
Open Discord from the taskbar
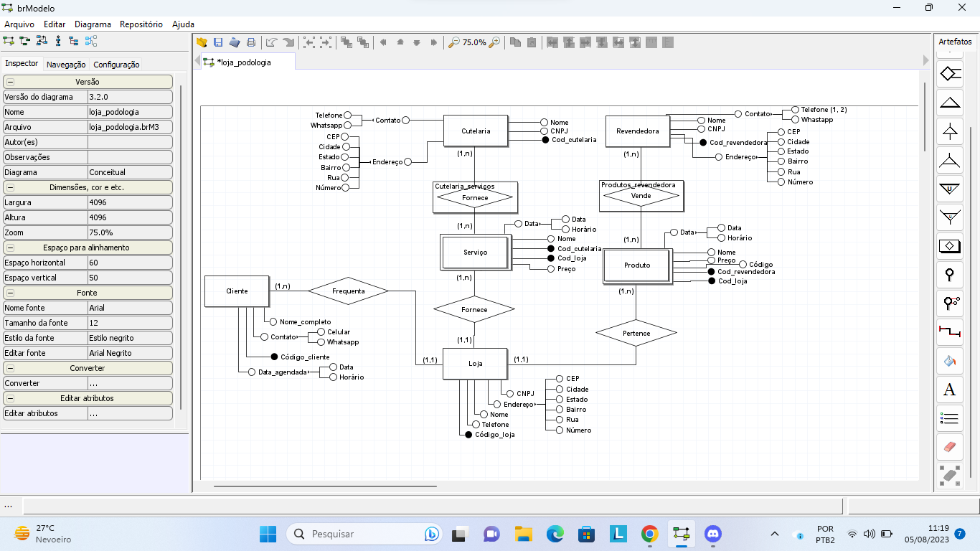click(712, 534)
